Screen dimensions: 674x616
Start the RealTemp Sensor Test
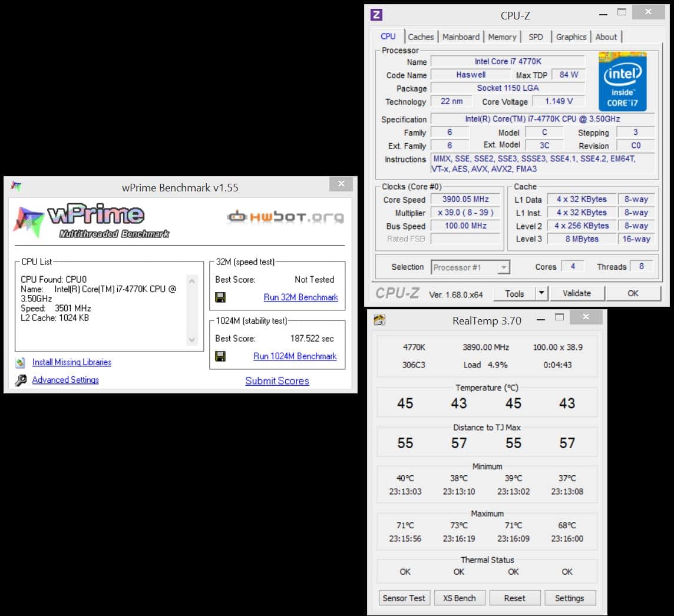coord(404,598)
